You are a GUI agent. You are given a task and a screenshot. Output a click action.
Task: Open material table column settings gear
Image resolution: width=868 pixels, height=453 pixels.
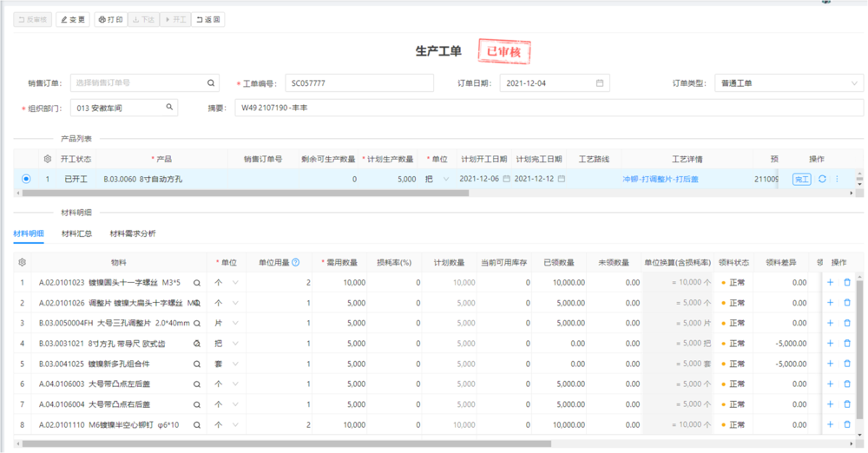(x=23, y=262)
